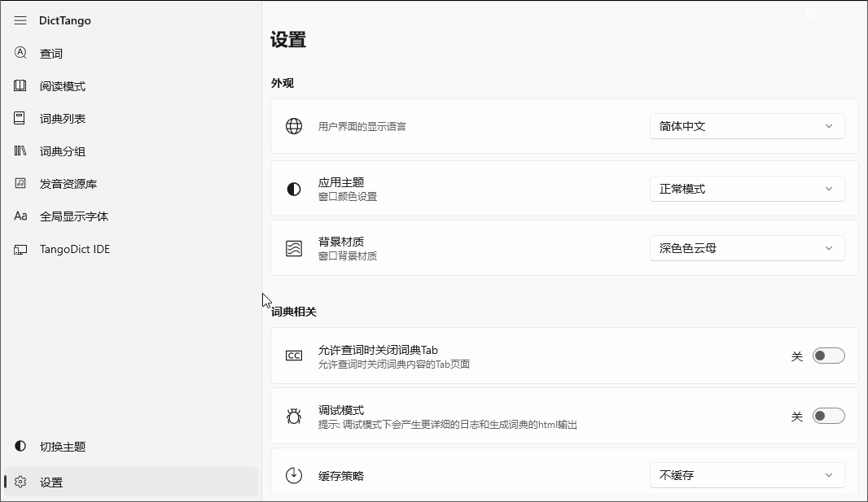Click the globe icon for display language
868x502 pixels.
tap(294, 126)
